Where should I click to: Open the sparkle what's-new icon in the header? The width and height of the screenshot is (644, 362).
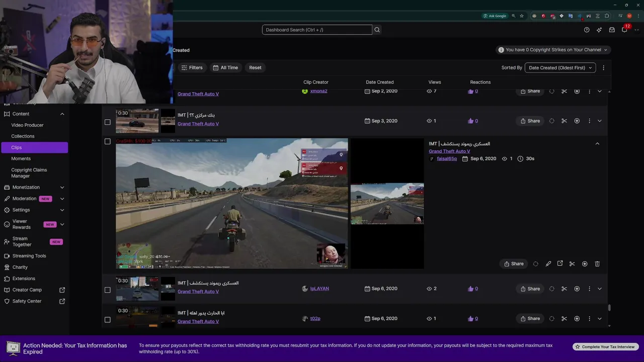[599, 30]
